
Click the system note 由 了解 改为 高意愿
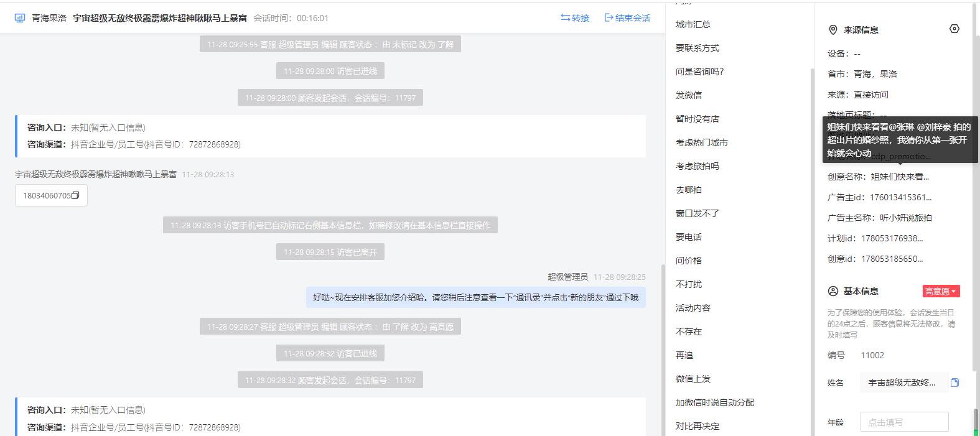click(x=330, y=327)
